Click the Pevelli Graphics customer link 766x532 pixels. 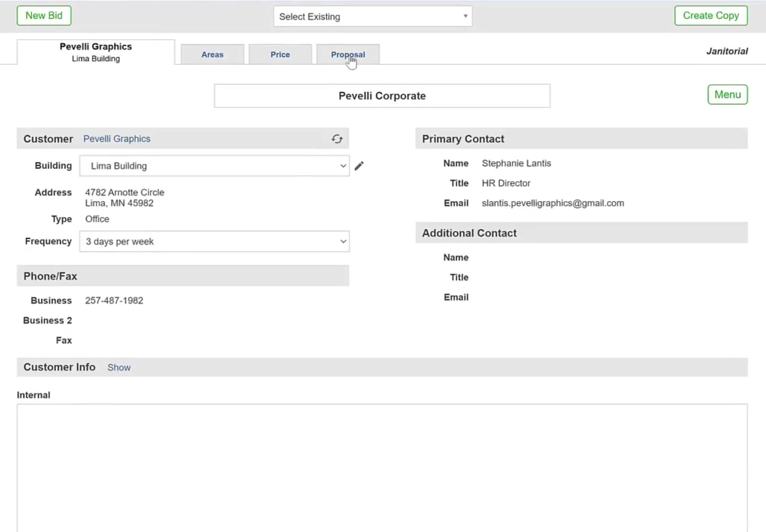pos(117,139)
